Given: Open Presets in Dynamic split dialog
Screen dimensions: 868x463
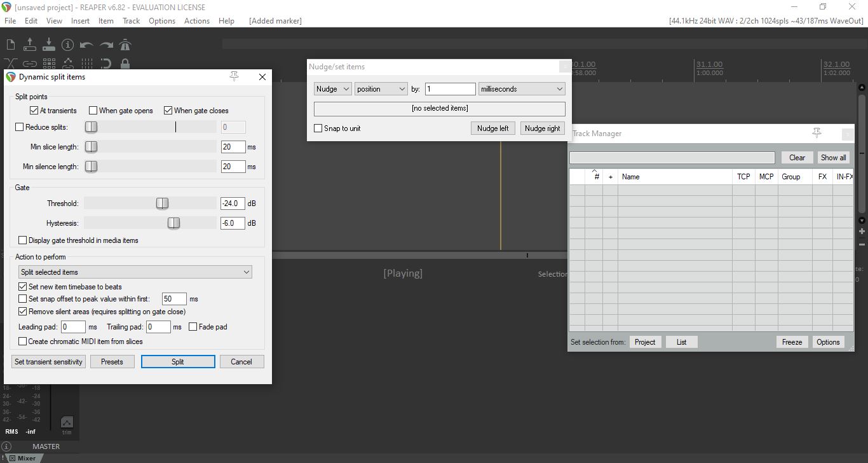Looking at the screenshot, I should click(112, 362).
